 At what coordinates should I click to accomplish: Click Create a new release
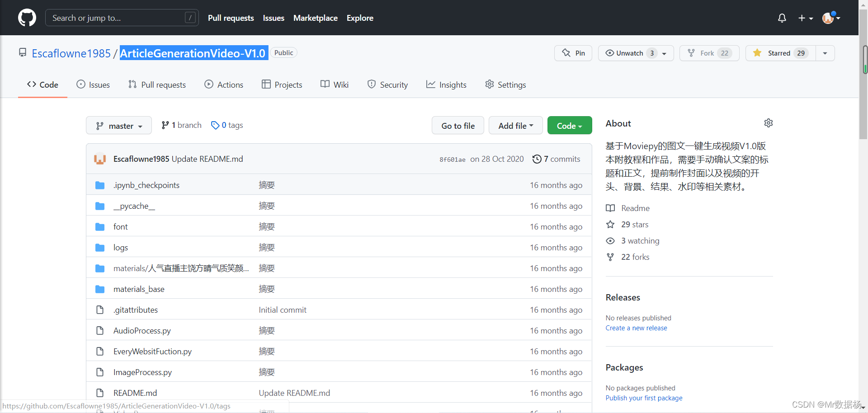(x=637, y=328)
